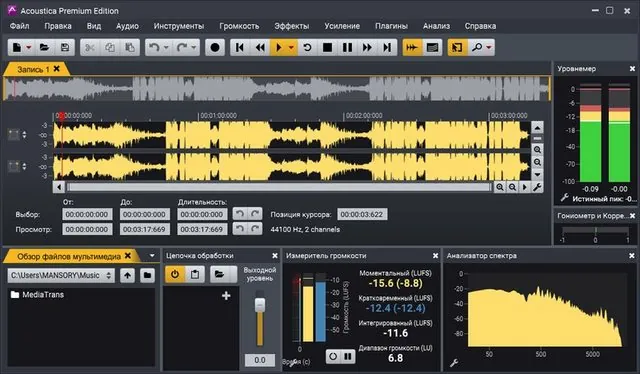Screen dimensions: 640x374
Task: Undo the last action in toolbar
Action: click(x=154, y=47)
